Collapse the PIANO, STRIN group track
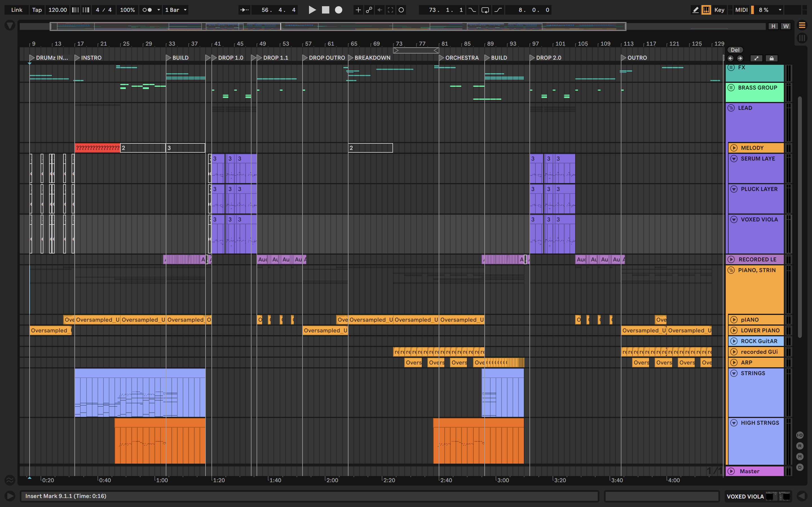 [x=731, y=270]
